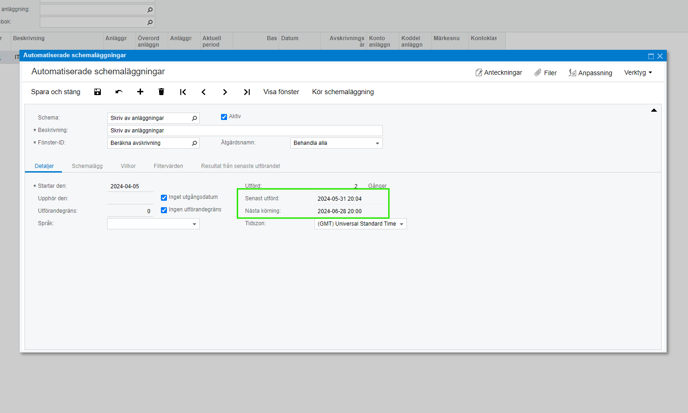Go to previous record arrow
The image size is (688, 413).
204,92
